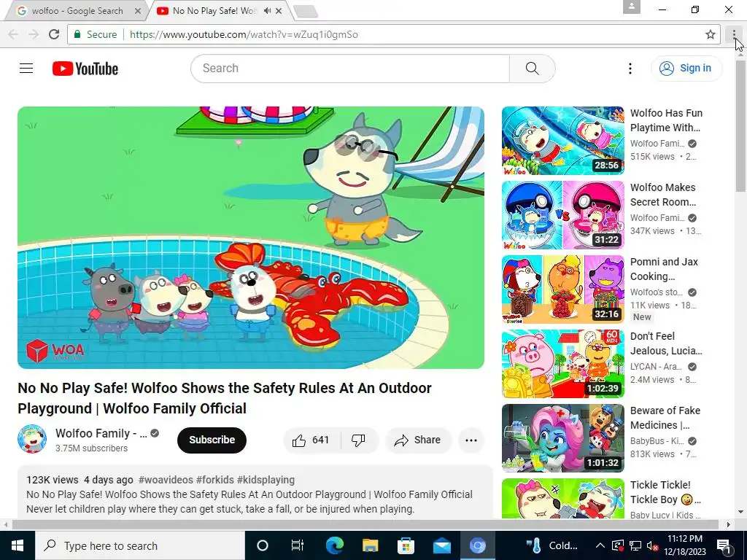
Task: Click the BabyBus channel name
Action: (x=657, y=440)
